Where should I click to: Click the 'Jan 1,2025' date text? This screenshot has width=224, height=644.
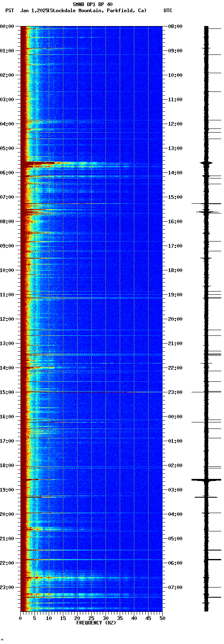34,11
